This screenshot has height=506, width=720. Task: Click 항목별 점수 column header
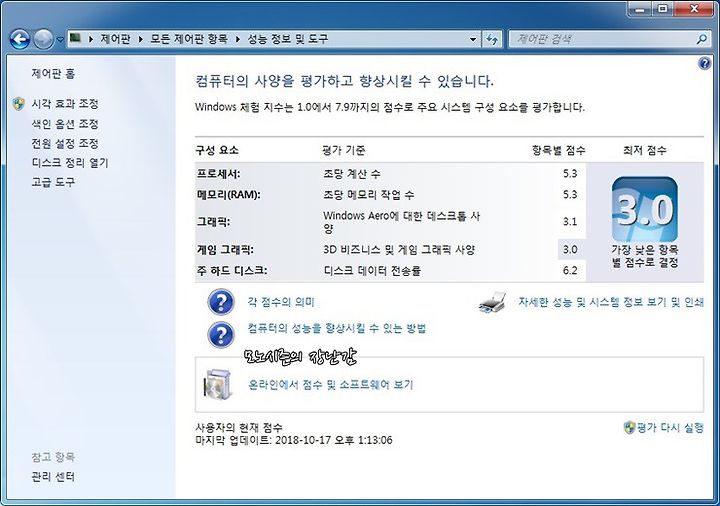click(558, 150)
